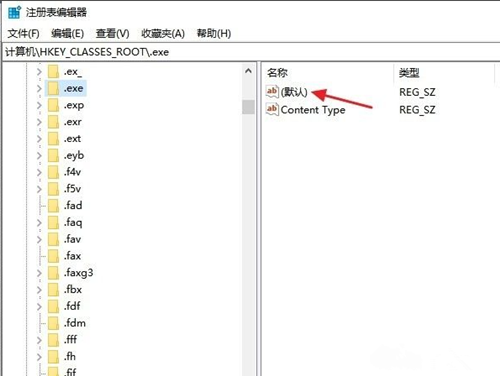Open the 收藏夹(A) menu
The height and width of the screenshot is (376, 500).
click(x=163, y=33)
